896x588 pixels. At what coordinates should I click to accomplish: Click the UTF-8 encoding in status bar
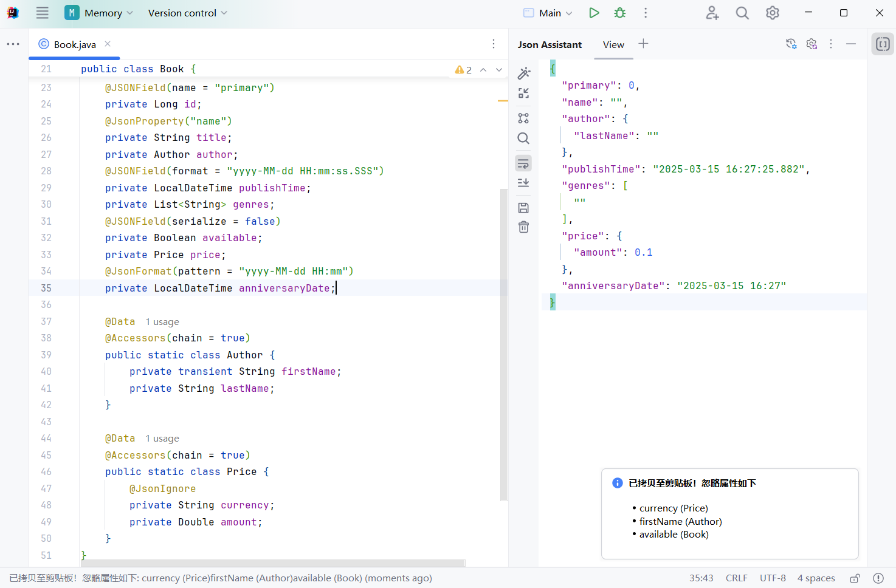tap(773, 578)
